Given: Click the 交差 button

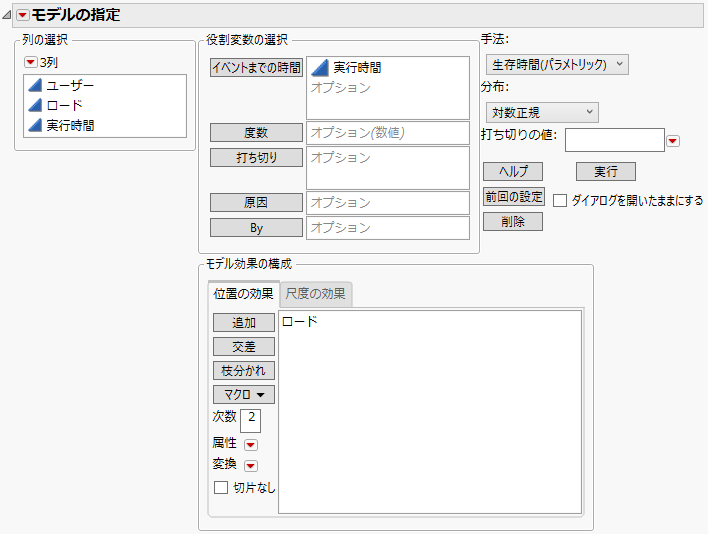Looking at the screenshot, I should [244, 347].
